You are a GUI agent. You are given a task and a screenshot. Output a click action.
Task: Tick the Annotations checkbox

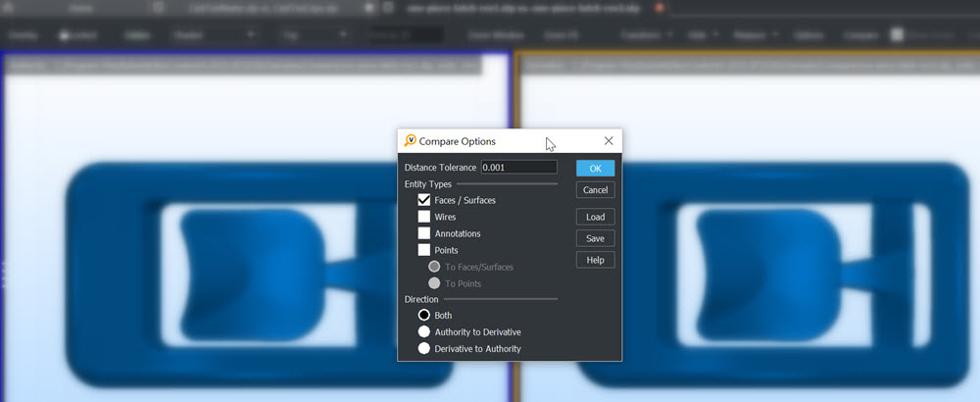pos(424,233)
